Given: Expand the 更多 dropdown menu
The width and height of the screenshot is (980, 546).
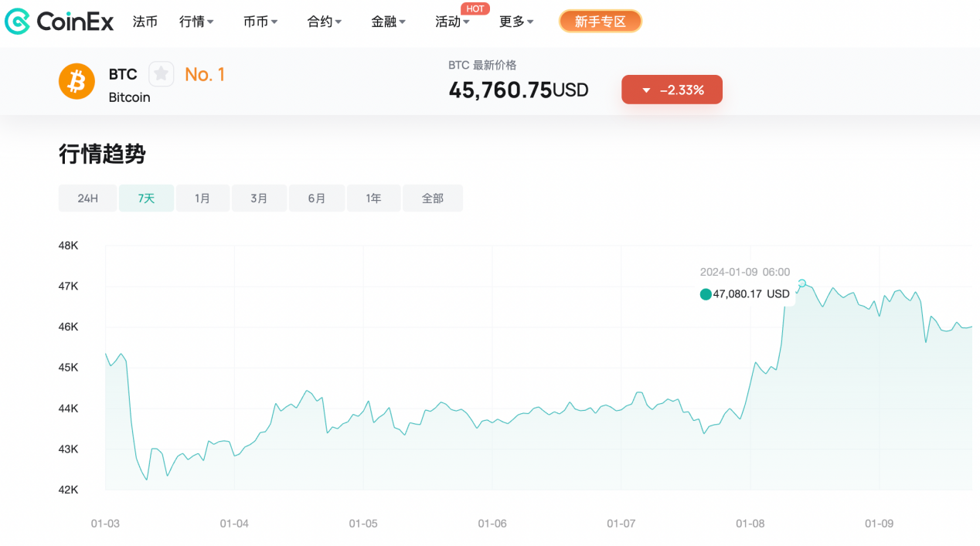Looking at the screenshot, I should [516, 22].
